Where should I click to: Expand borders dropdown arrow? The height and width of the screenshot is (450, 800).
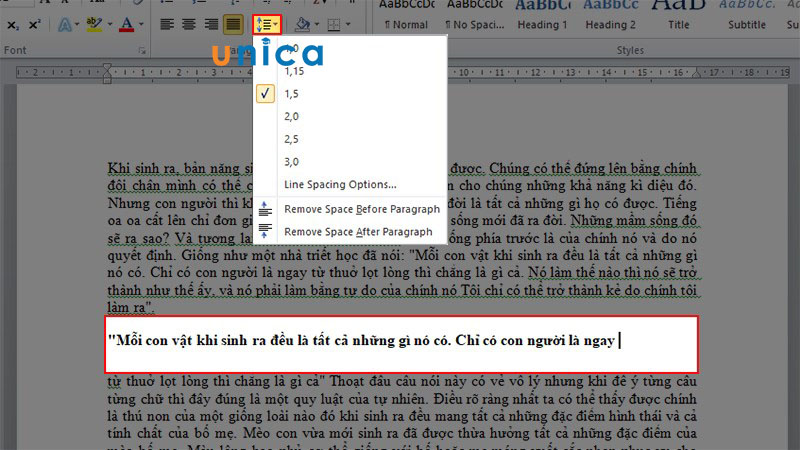pos(348,24)
